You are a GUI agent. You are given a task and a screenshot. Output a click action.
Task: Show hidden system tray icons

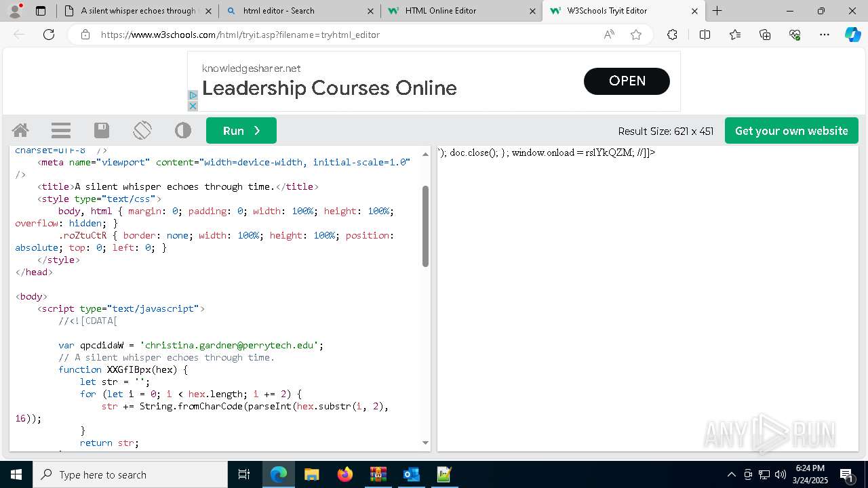tap(731, 474)
